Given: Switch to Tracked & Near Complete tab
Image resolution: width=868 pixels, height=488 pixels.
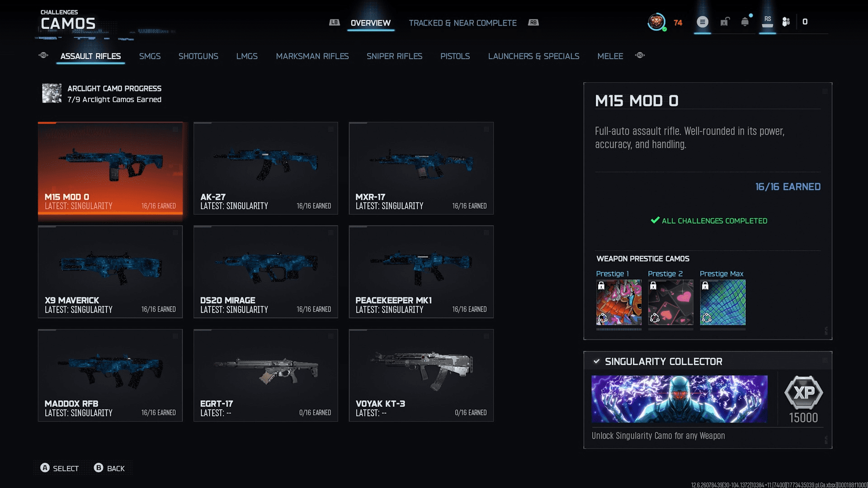Looking at the screenshot, I should [462, 23].
